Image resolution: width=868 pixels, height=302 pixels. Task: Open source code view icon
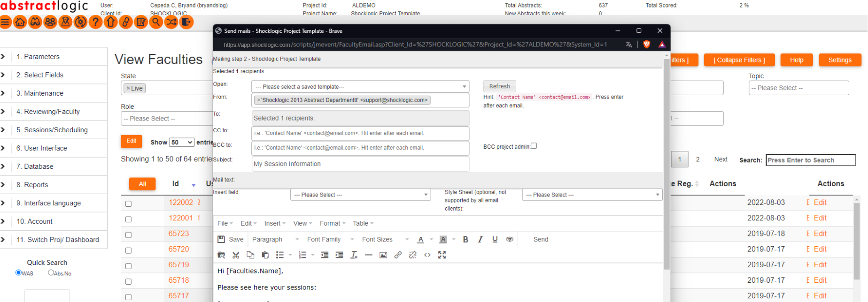pyautogui.click(x=427, y=255)
